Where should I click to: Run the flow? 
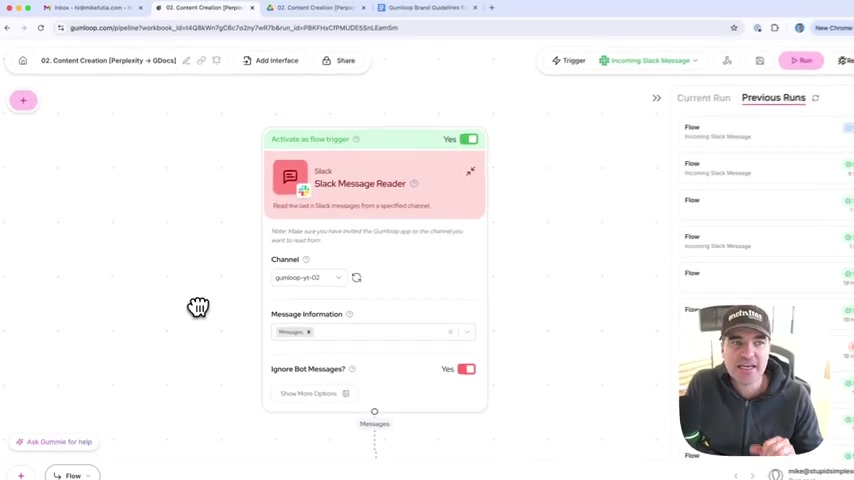click(x=801, y=60)
